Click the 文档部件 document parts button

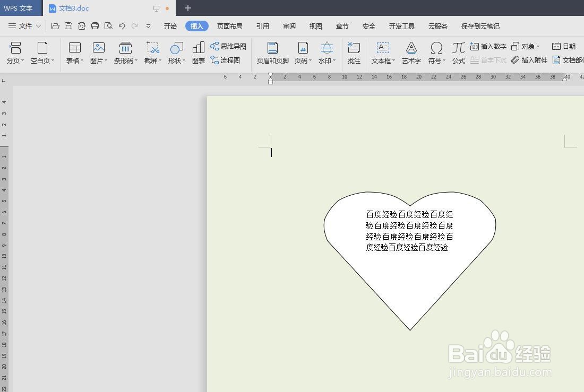click(568, 60)
